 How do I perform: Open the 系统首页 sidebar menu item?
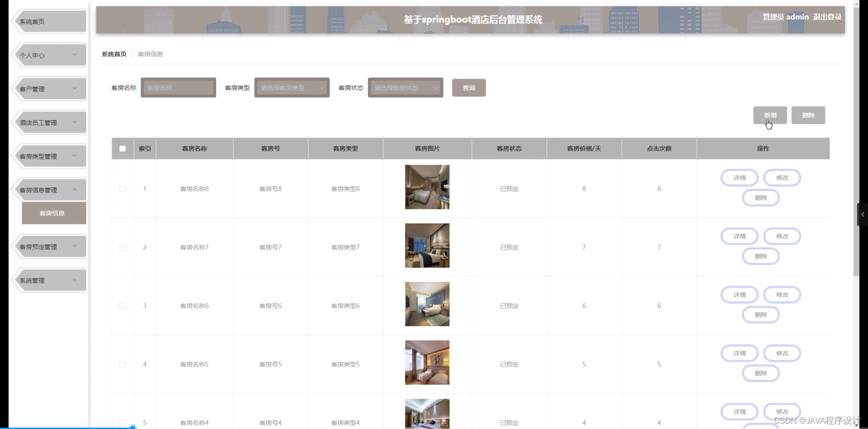click(x=49, y=22)
